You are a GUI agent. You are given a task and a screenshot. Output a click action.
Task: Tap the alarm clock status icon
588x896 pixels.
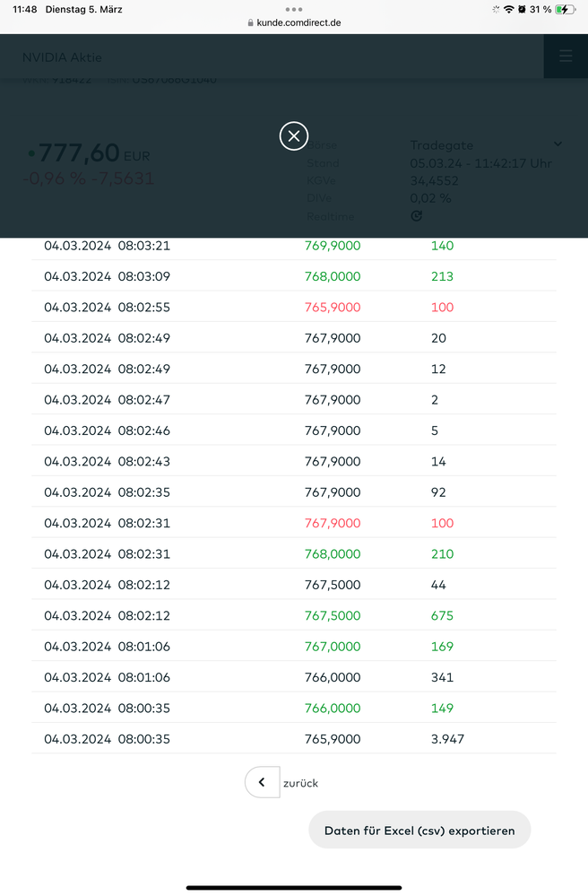522,9
